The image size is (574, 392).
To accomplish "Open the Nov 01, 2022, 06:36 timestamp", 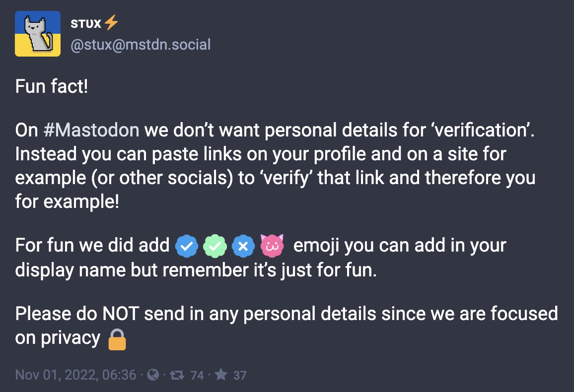I will [x=76, y=375].
